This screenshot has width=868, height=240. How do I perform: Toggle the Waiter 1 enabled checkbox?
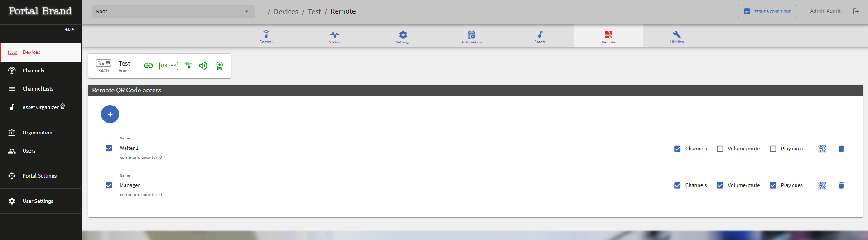pos(109,148)
